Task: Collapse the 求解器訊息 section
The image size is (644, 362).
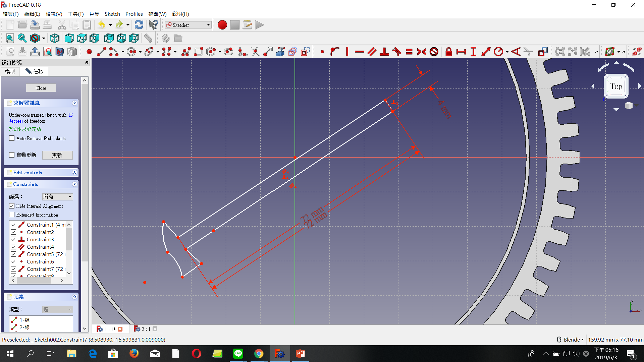Action: [x=74, y=103]
